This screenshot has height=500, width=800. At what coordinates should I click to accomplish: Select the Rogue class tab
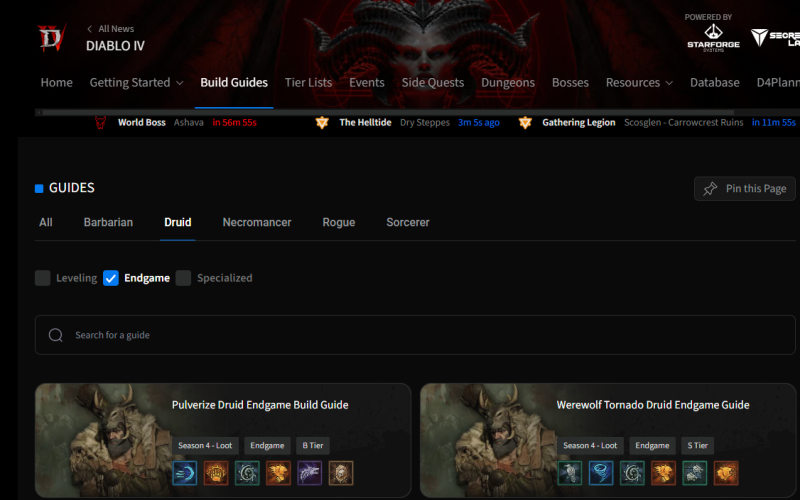point(339,222)
